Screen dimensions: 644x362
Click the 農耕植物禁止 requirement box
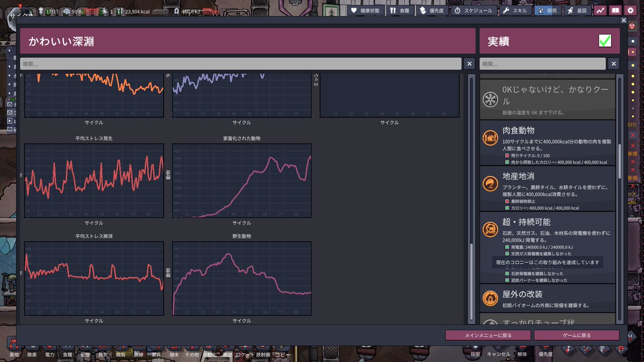click(507, 201)
